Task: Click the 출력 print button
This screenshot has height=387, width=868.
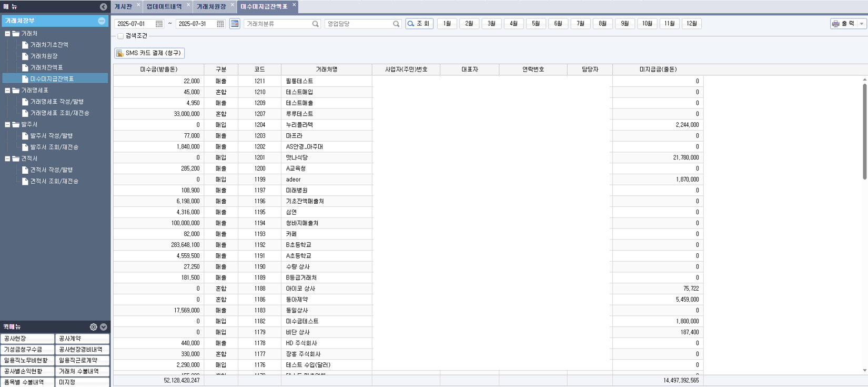Action: pyautogui.click(x=844, y=24)
